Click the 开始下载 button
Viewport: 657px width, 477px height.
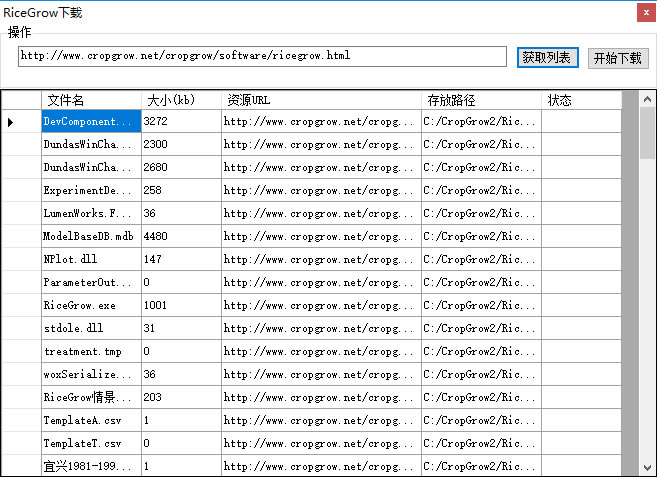click(617, 58)
